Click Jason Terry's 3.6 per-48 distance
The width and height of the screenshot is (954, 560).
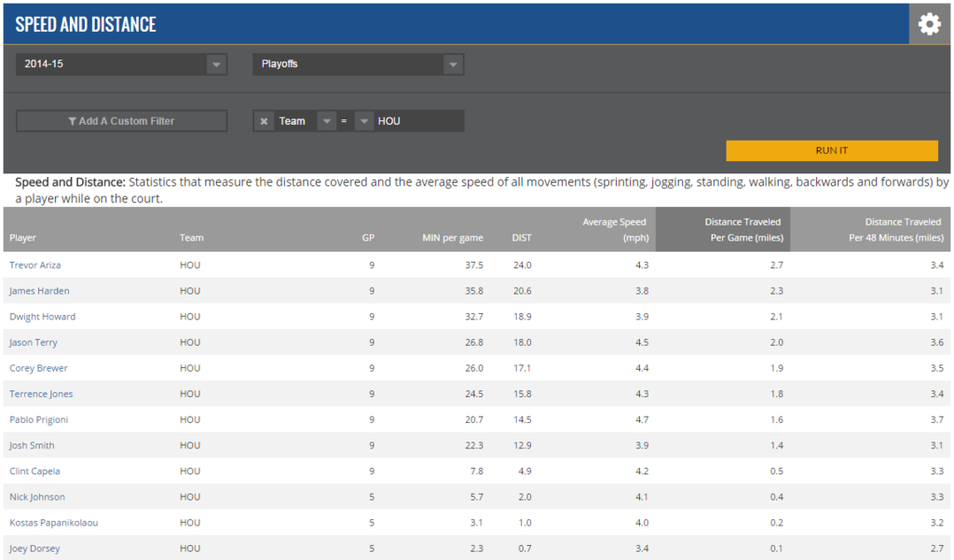tap(937, 342)
